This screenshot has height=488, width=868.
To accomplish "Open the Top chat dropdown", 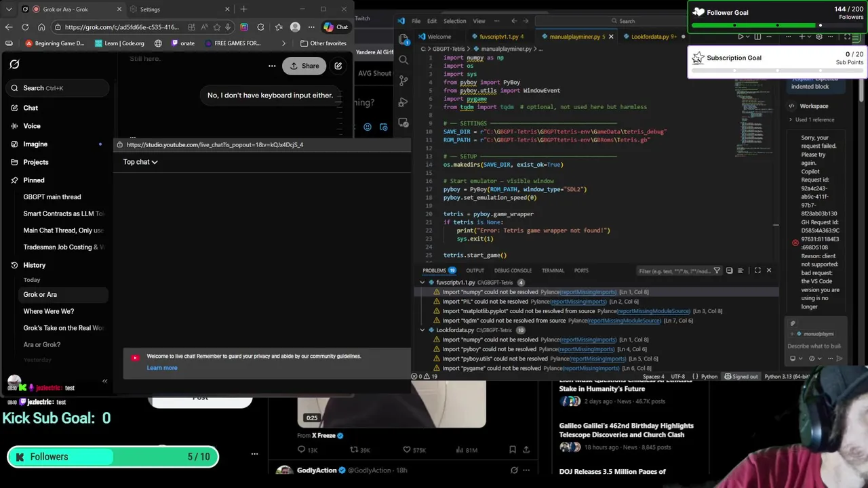I will click(x=140, y=162).
